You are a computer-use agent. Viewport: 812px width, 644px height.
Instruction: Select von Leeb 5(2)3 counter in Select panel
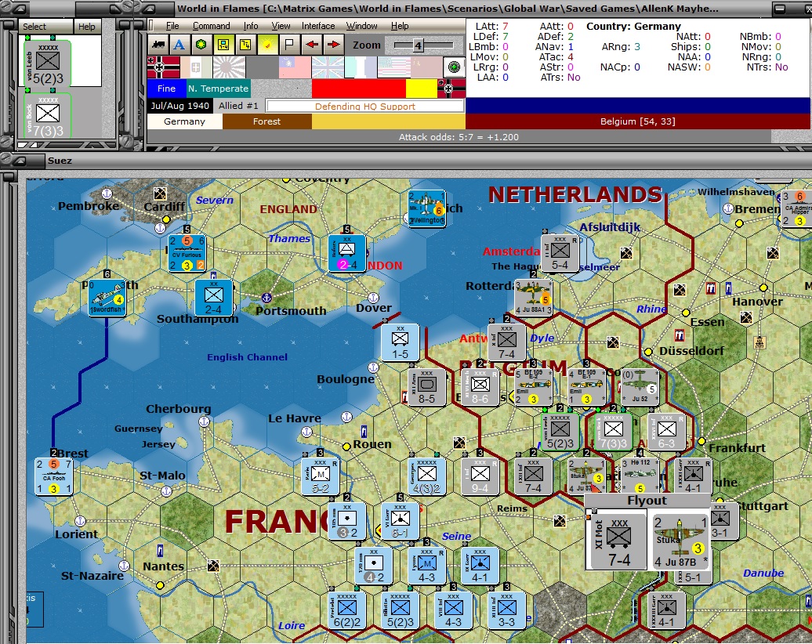pos(47,63)
